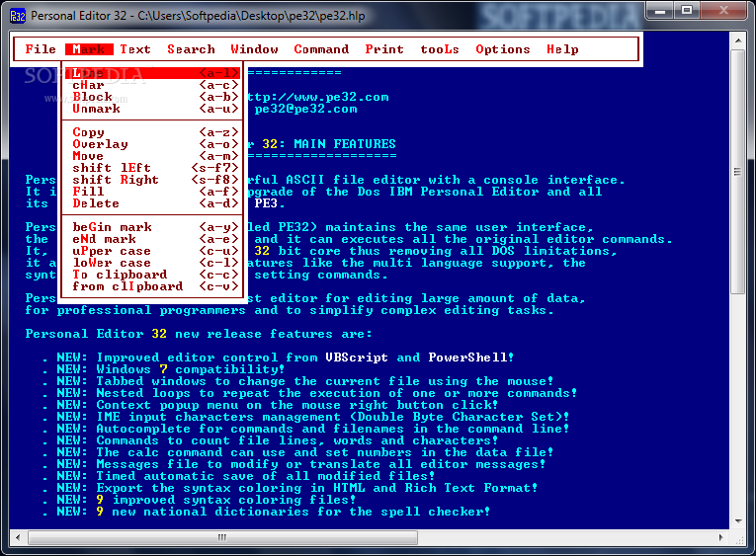The width and height of the screenshot is (756, 556).
Task: Click the vertical scrollbar up arrow
Action: tap(738, 40)
